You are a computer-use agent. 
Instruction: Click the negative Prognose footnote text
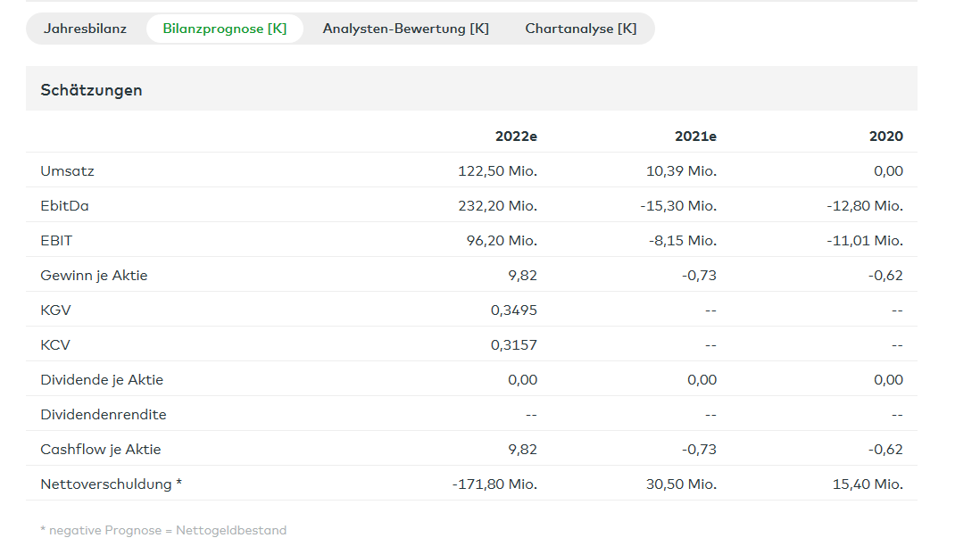[x=163, y=530]
